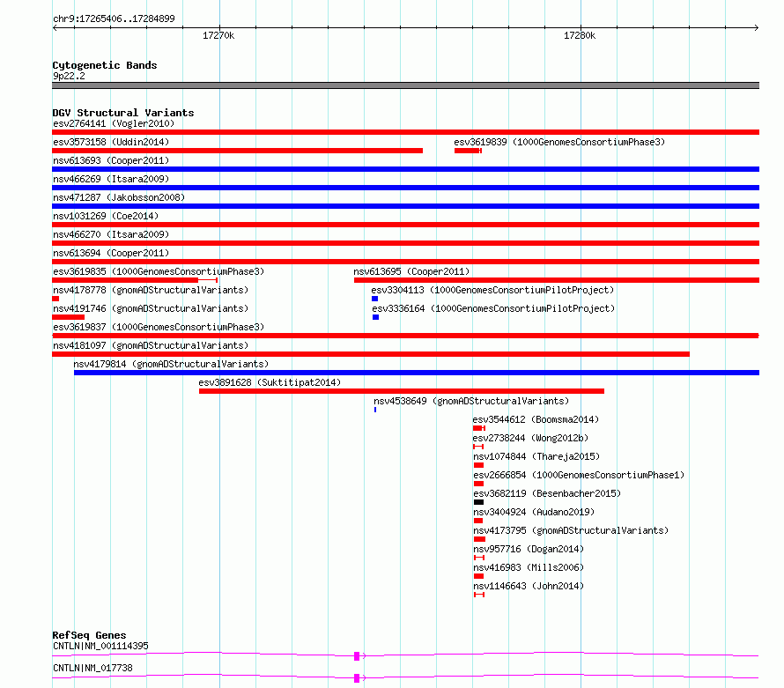Click CNTLN|NM_017738 gene label

[x=92, y=668]
